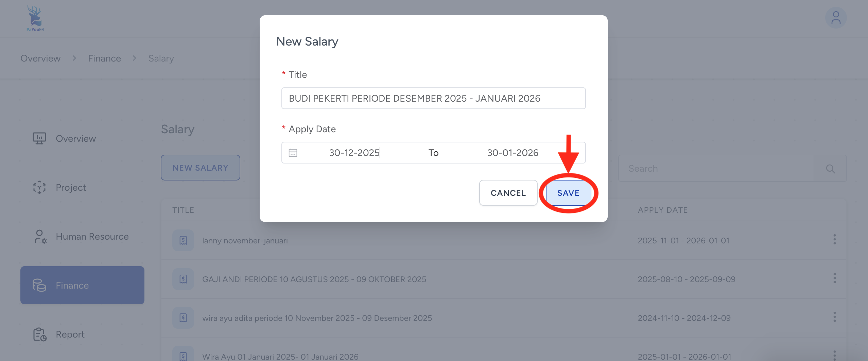868x361 pixels.
Task: Open the three-dot menu for wira ayu adita row
Action: click(834, 317)
